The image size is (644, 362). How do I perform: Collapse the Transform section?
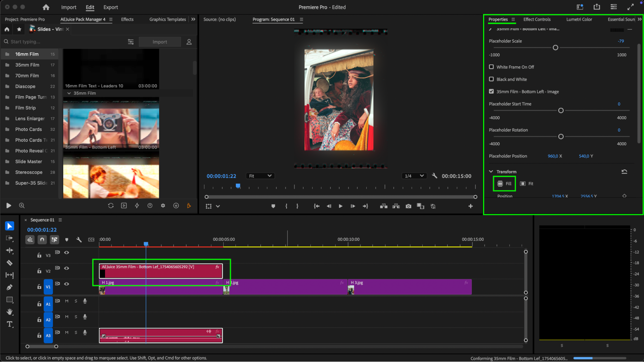point(491,172)
